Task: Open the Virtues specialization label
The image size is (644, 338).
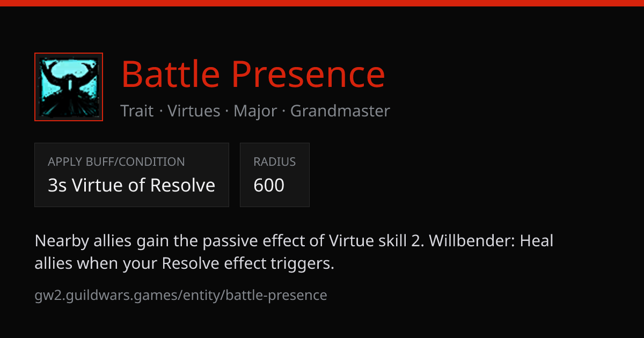Action: [194, 111]
